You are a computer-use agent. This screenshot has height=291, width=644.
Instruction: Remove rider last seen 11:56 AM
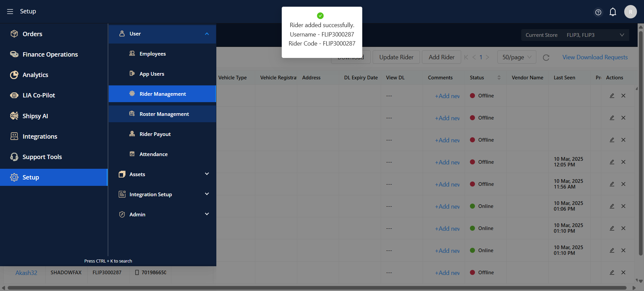pos(623,184)
